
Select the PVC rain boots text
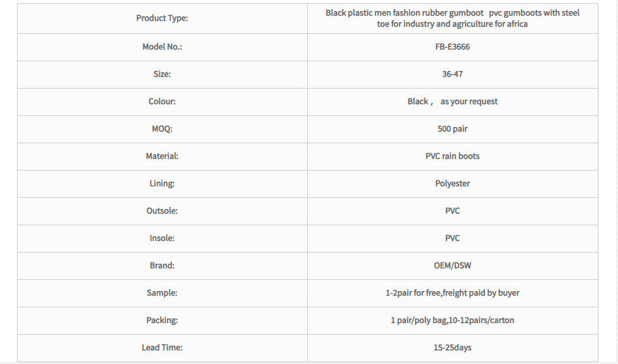pos(452,156)
